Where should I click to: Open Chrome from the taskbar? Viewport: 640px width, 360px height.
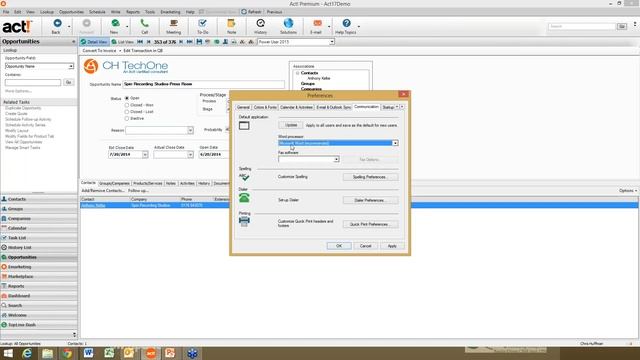pos(67,353)
